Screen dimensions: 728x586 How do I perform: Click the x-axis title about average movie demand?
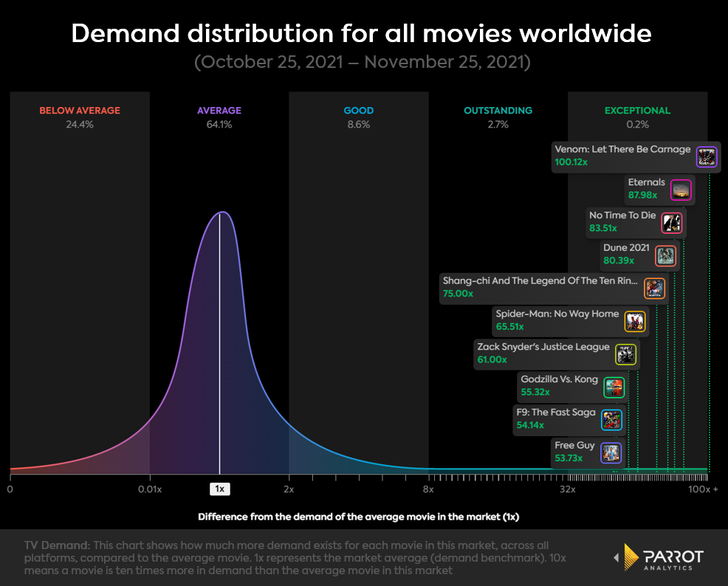(358, 517)
